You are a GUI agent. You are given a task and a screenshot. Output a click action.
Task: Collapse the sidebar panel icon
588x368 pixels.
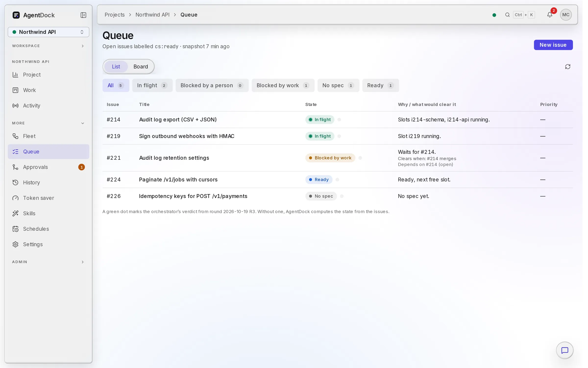[x=83, y=15]
